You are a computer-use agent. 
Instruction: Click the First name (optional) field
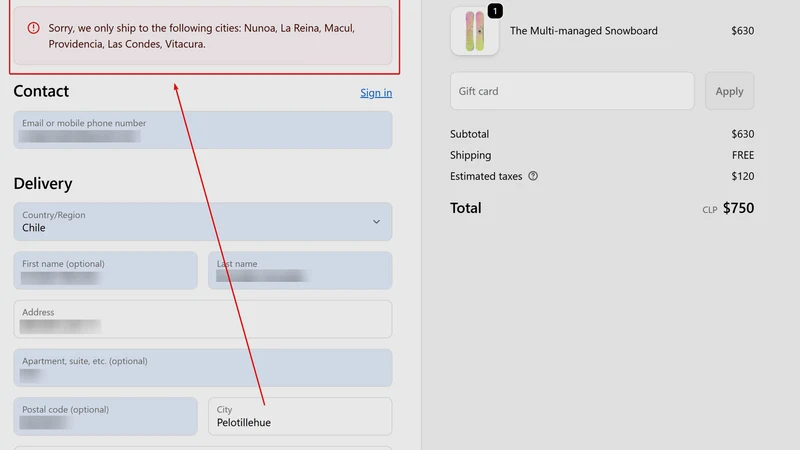click(x=106, y=270)
